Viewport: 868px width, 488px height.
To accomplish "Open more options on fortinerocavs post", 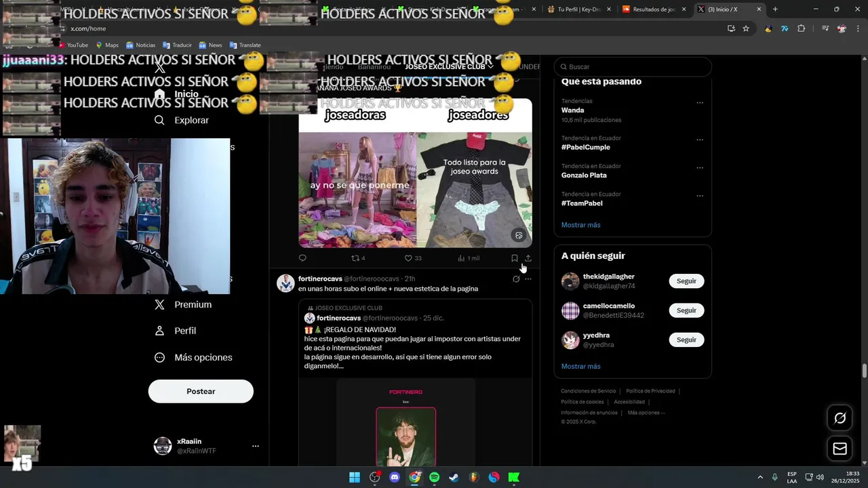I will [528, 279].
